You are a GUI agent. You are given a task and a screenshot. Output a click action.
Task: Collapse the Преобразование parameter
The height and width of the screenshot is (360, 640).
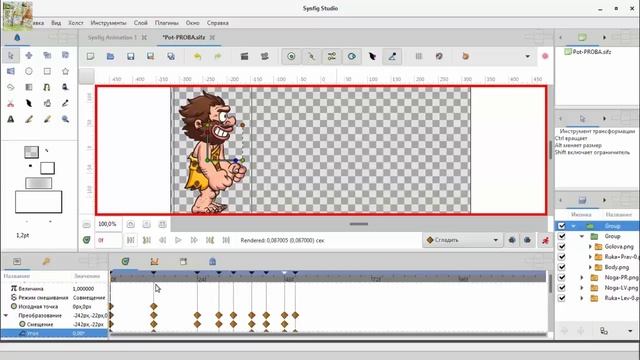(6, 316)
